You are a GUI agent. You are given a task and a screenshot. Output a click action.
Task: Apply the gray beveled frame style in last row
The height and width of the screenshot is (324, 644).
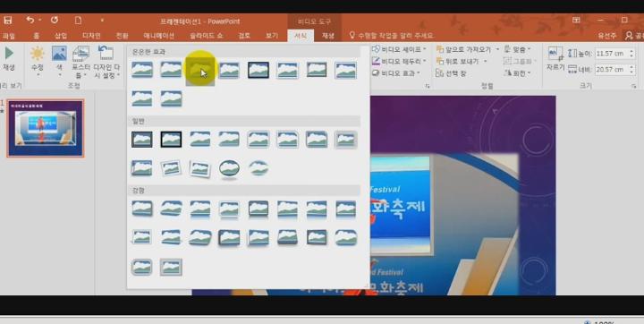click(171, 267)
